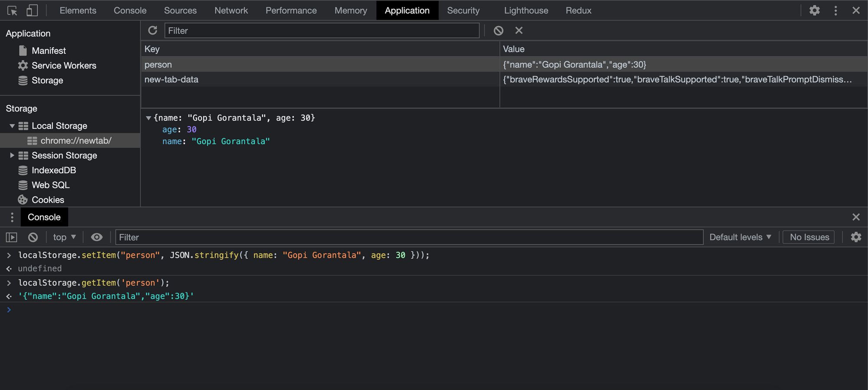This screenshot has width=868, height=390.
Task: Switch to the Lighthouse tab
Action: pos(526,10)
